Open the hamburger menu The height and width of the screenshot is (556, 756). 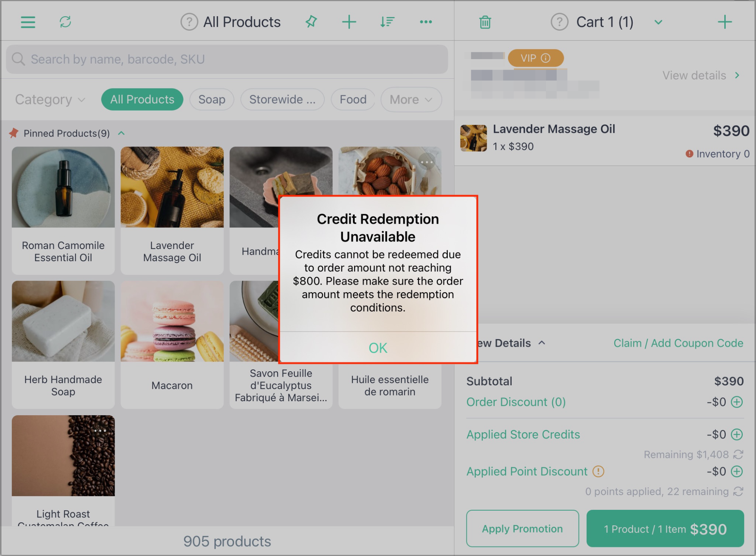pos(28,22)
